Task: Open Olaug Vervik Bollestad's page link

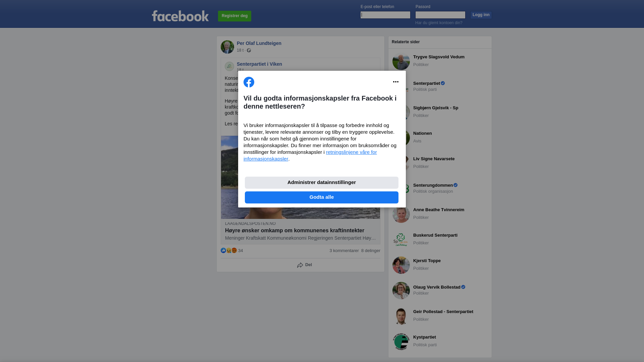Action: (x=437, y=287)
